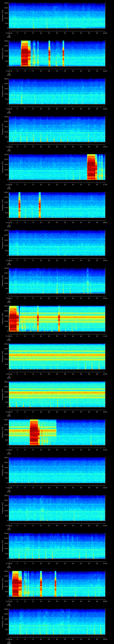The width and height of the screenshot is (114, 644).
Task: Click the 24:00 end time label
Action: (x=105, y=71)
